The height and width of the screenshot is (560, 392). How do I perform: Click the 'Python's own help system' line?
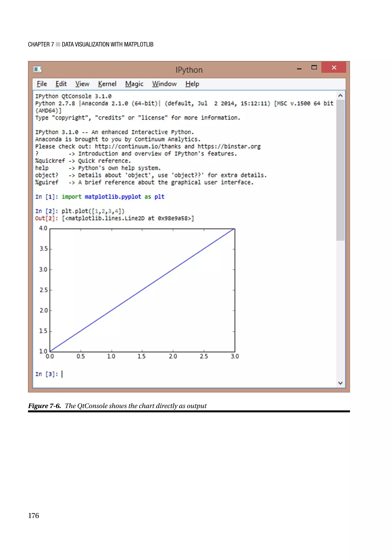pyautogui.click(x=98, y=168)
